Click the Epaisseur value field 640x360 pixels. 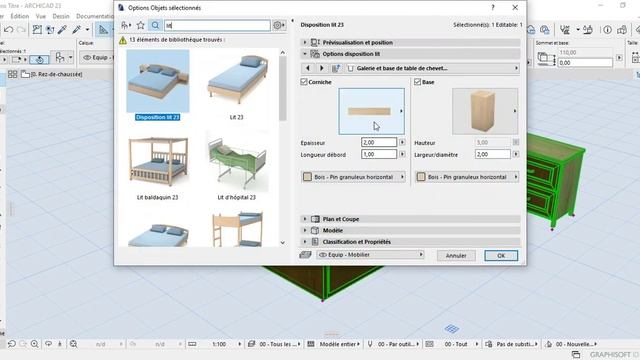(379, 142)
